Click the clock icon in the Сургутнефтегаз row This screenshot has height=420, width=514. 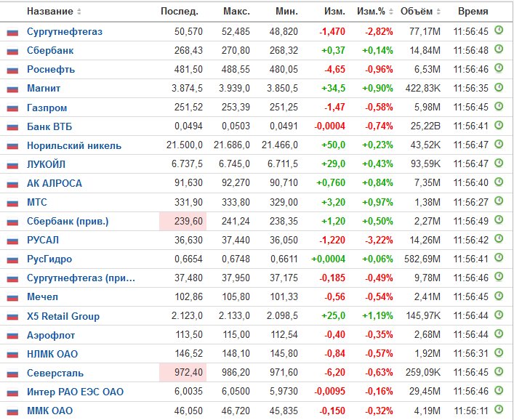click(499, 30)
